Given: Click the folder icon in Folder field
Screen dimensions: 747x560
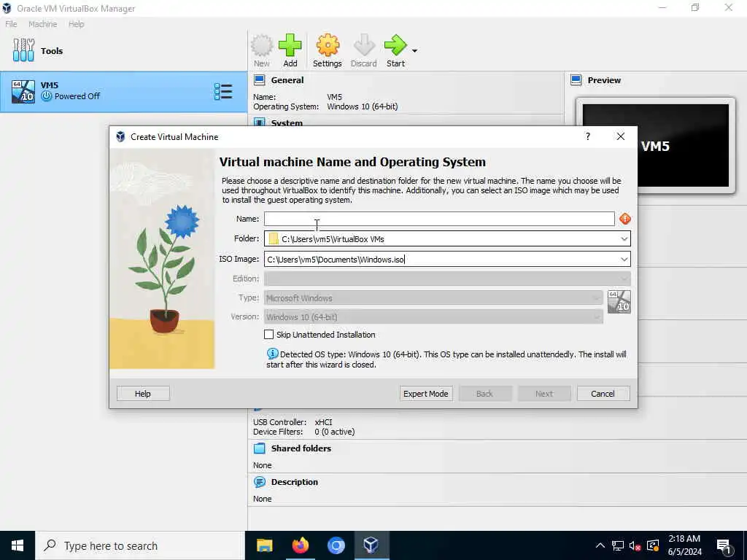Looking at the screenshot, I should tap(274, 238).
